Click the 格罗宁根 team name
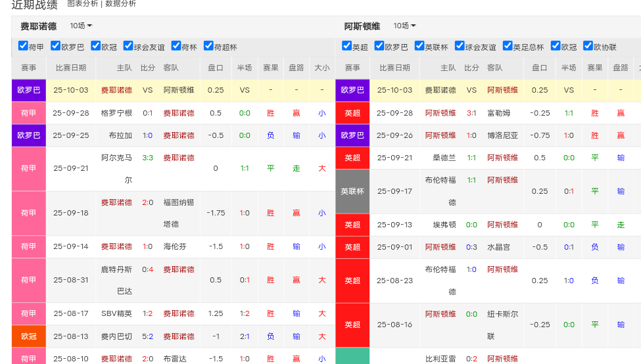This screenshot has height=364, width=641. tap(116, 113)
